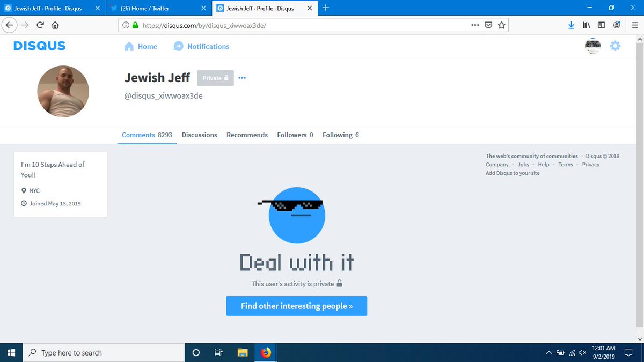Click Add Disqus to your site
Viewport: 644px width, 362px height.
tap(513, 173)
